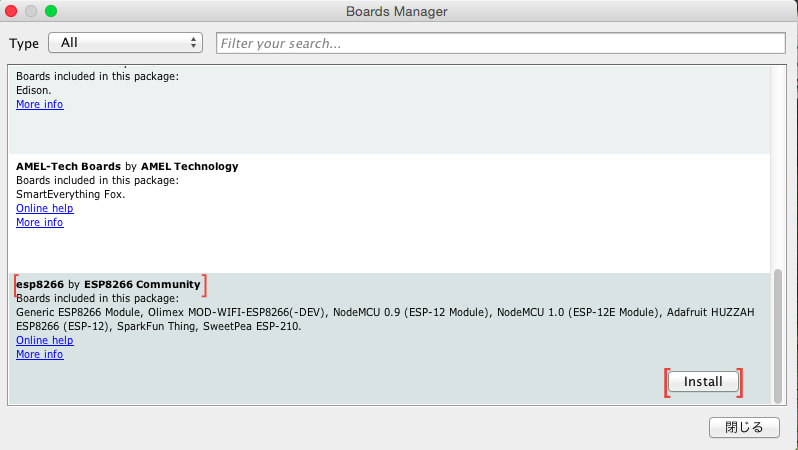
Task: Open Online help for AMEL-Tech Boards
Action: [44, 208]
